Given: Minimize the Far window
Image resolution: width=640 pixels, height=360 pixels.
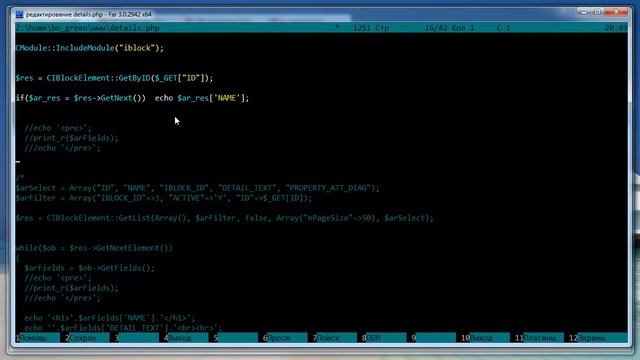Looking at the screenshot, I should click(x=584, y=12).
